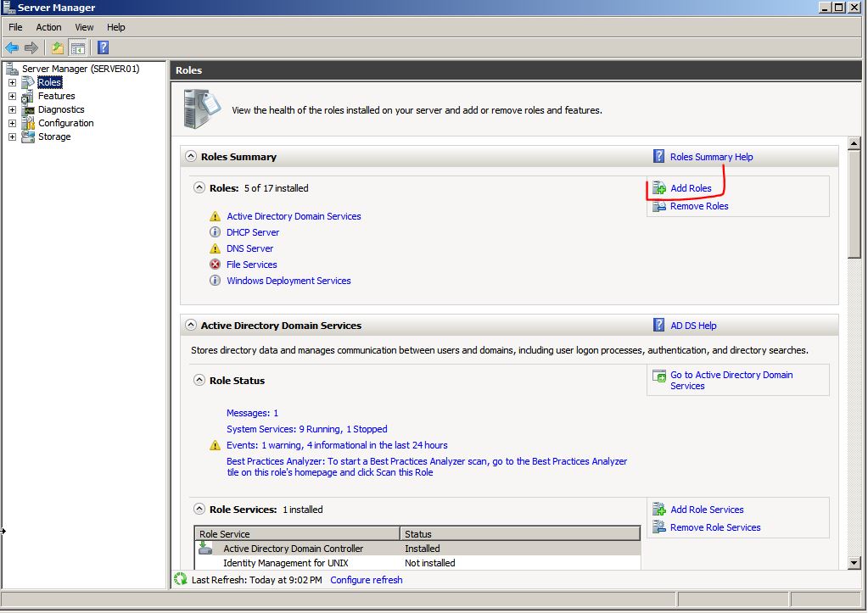Collapse the Active Directory Domain Services section
This screenshot has width=868, height=613.
190,325
